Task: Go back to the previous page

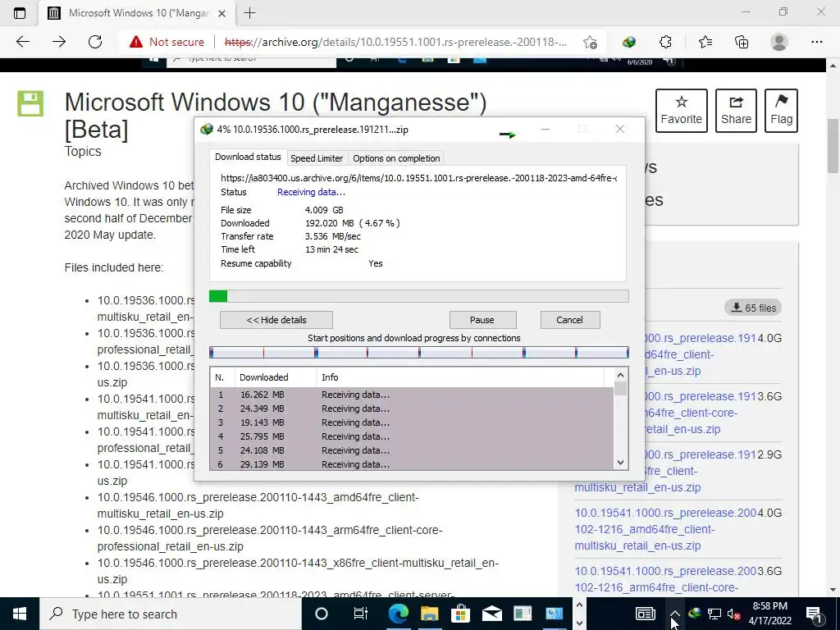Action: (22, 42)
